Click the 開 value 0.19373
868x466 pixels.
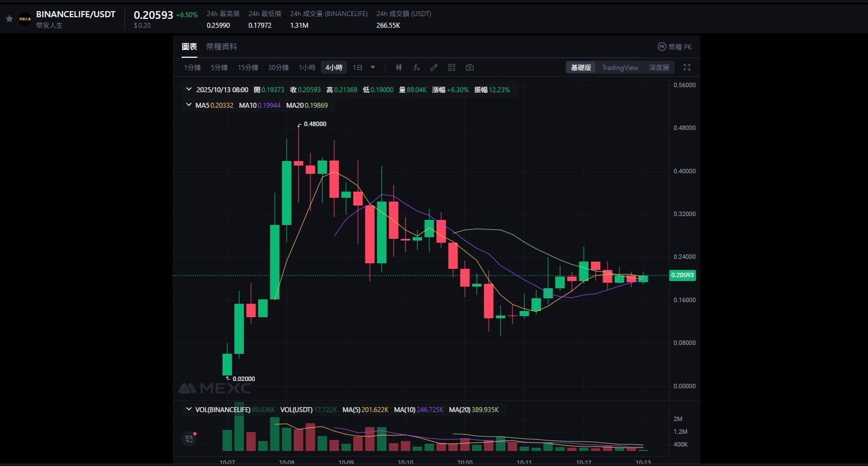pos(273,89)
